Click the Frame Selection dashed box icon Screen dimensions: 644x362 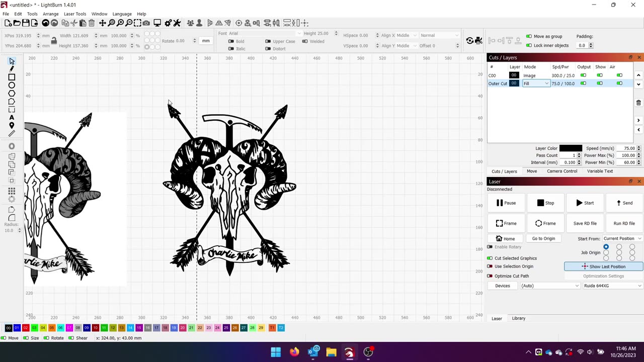point(137,23)
